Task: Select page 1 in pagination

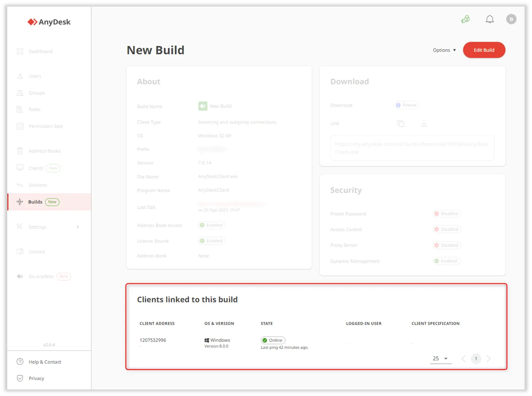Action: click(x=476, y=358)
